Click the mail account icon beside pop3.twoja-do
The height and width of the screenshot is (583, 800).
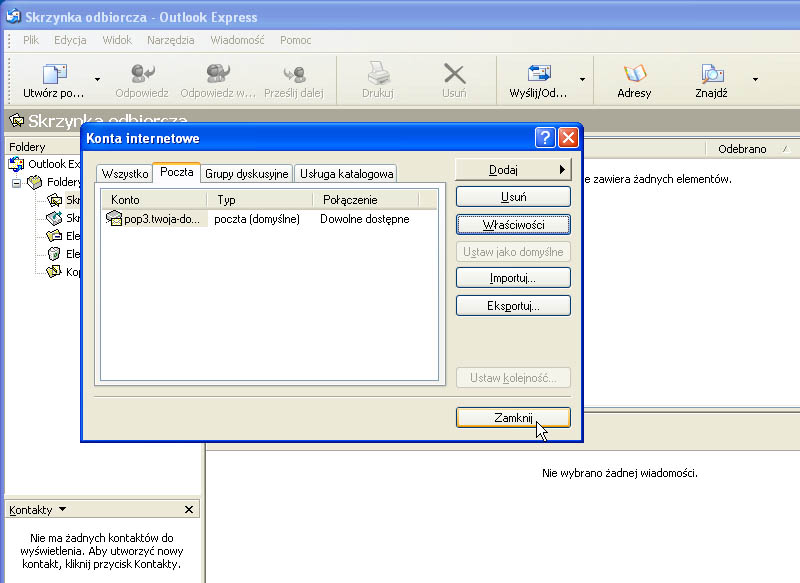[114, 219]
